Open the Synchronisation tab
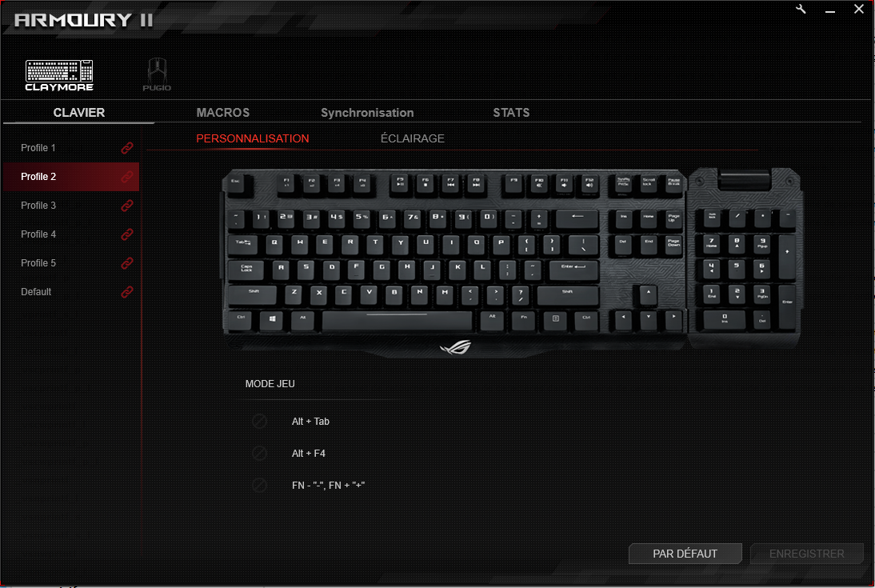Screen dimensions: 875x588 (x=367, y=113)
